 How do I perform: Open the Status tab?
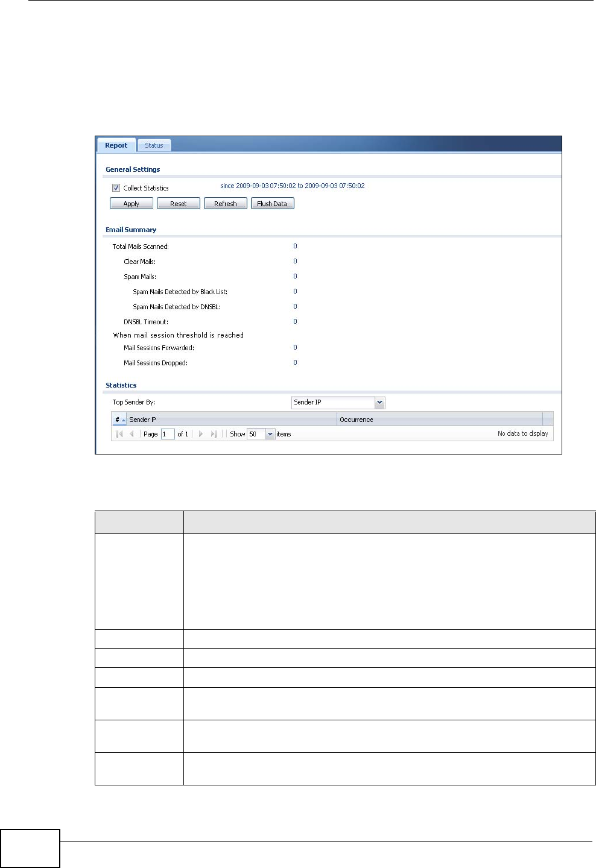pyautogui.click(x=154, y=145)
